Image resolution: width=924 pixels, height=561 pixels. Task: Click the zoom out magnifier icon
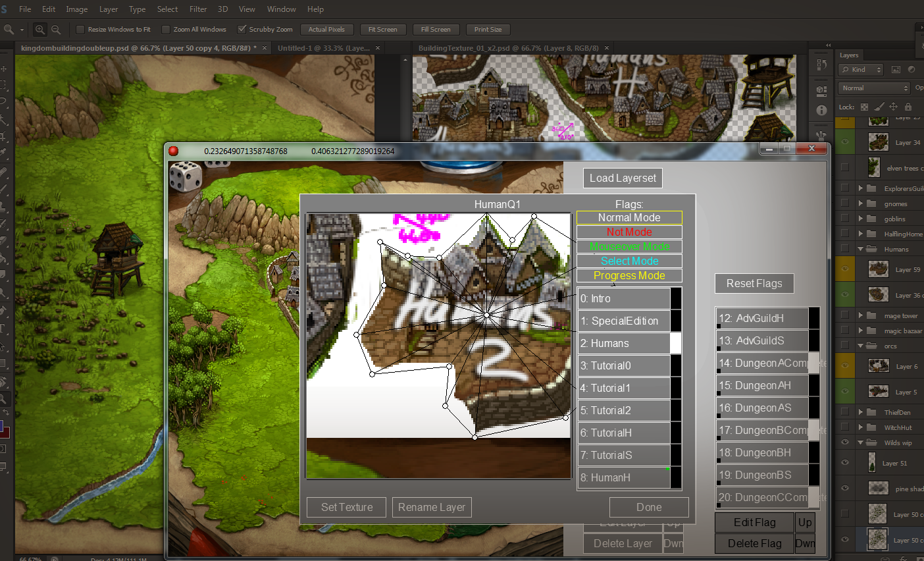click(x=56, y=30)
